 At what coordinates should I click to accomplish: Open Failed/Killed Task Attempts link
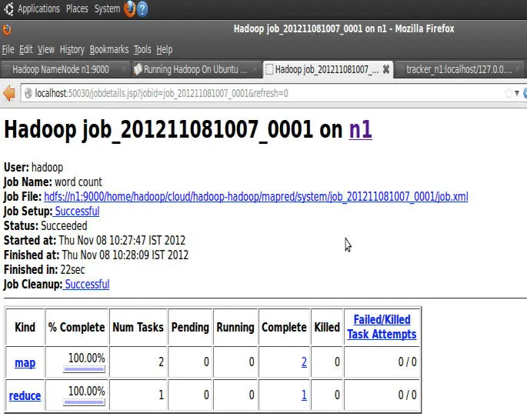click(x=382, y=327)
